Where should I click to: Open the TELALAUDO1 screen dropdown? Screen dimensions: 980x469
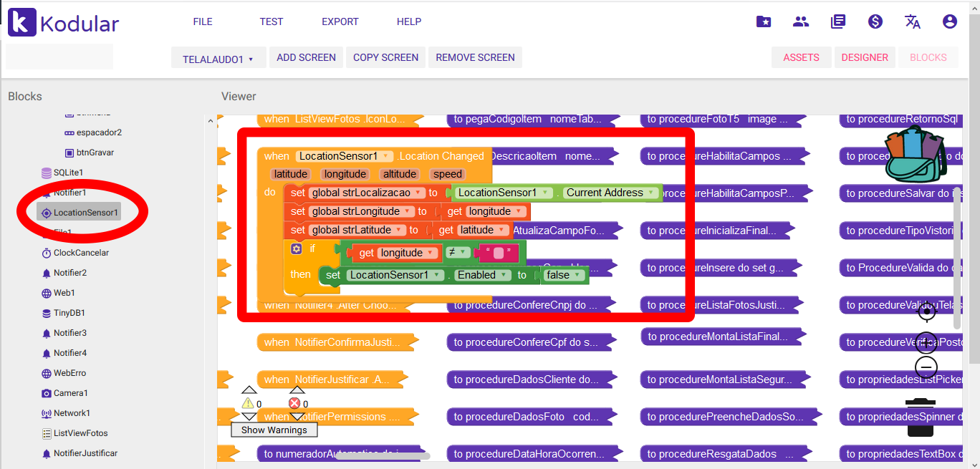pos(218,59)
